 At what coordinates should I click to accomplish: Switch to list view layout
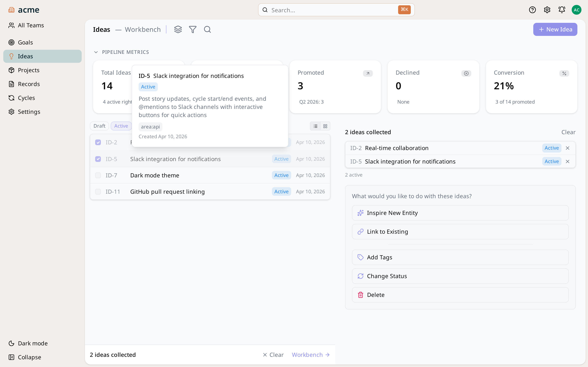315,126
